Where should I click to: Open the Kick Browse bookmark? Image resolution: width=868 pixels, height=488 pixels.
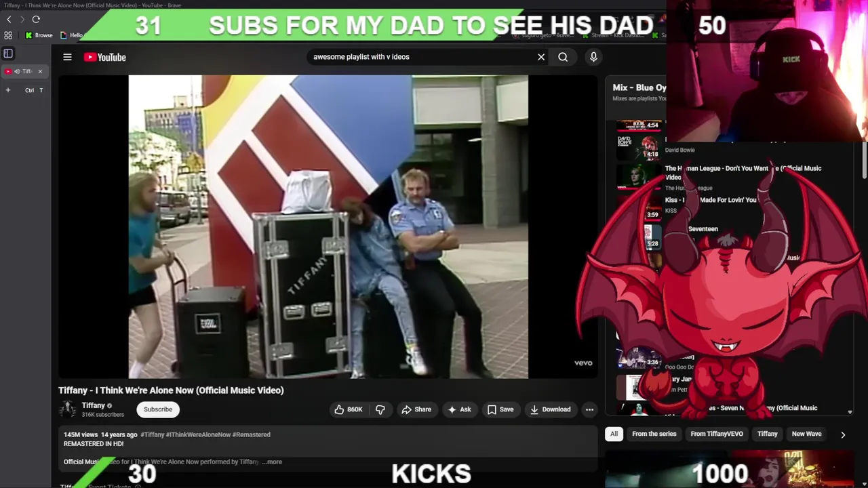(x=39, y=35)
